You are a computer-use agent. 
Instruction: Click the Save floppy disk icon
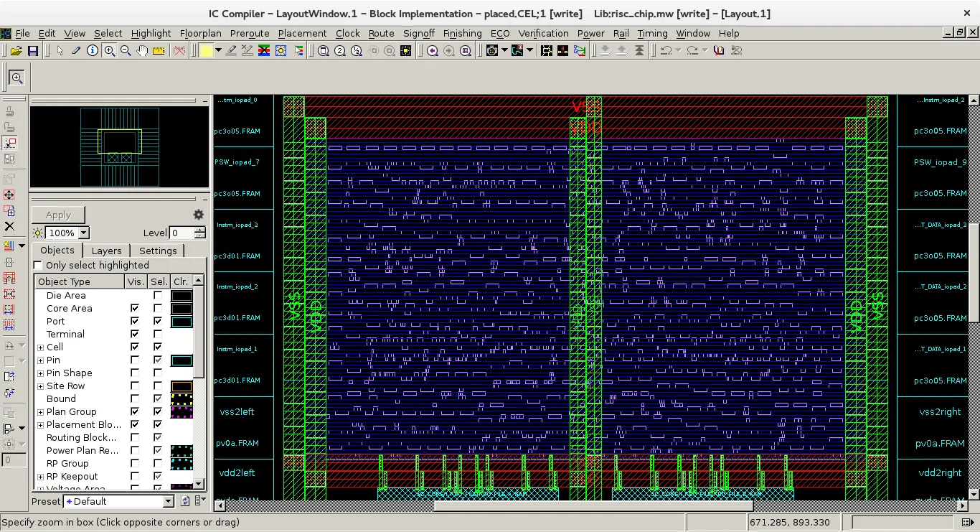[x=32, y=51]
